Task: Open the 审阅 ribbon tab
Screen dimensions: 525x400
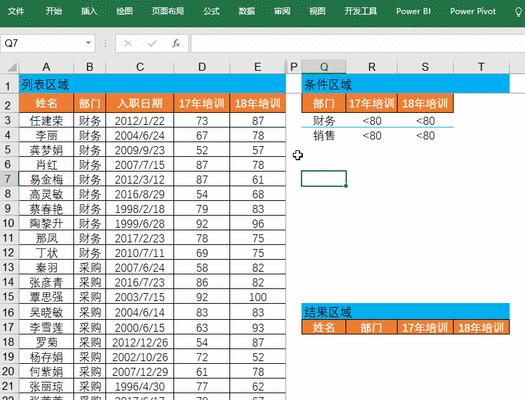Action: 282,11
